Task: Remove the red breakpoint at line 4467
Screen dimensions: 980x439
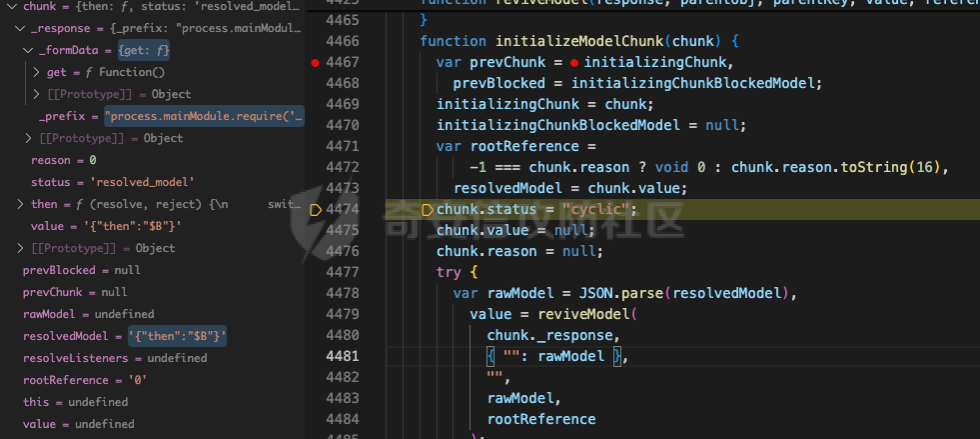Action: pos(316,63)
